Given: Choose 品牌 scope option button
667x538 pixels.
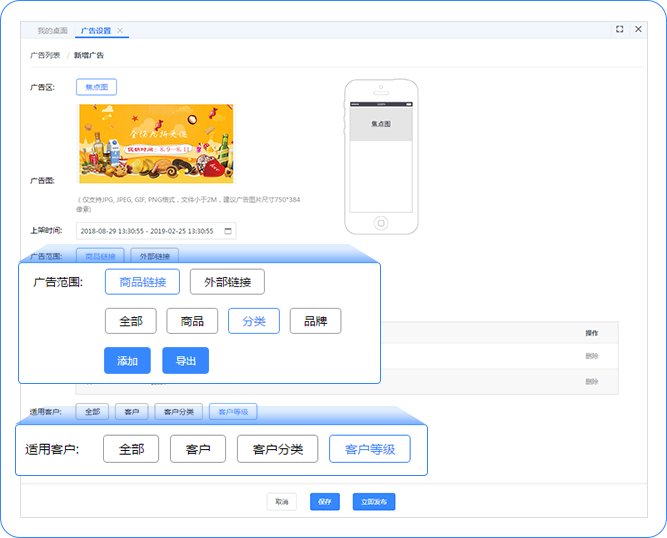Looking at the screenshot, I should [315, 321].
